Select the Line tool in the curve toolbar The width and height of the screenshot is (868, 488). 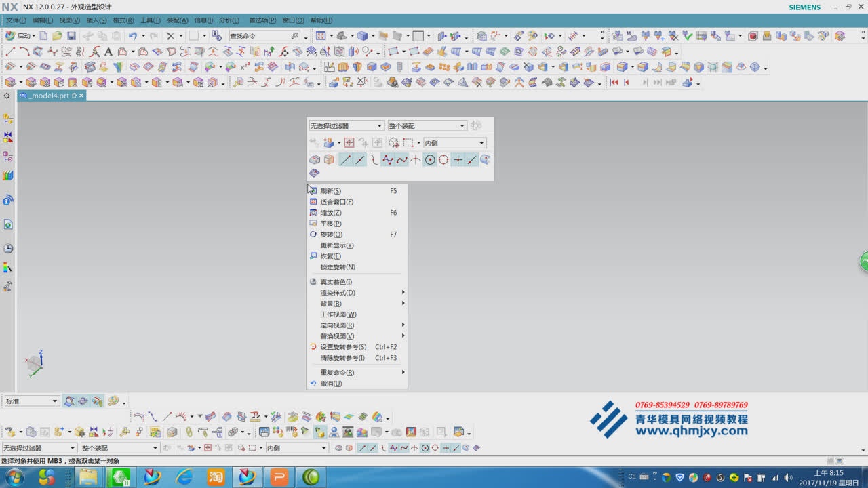tap(10, 52)
